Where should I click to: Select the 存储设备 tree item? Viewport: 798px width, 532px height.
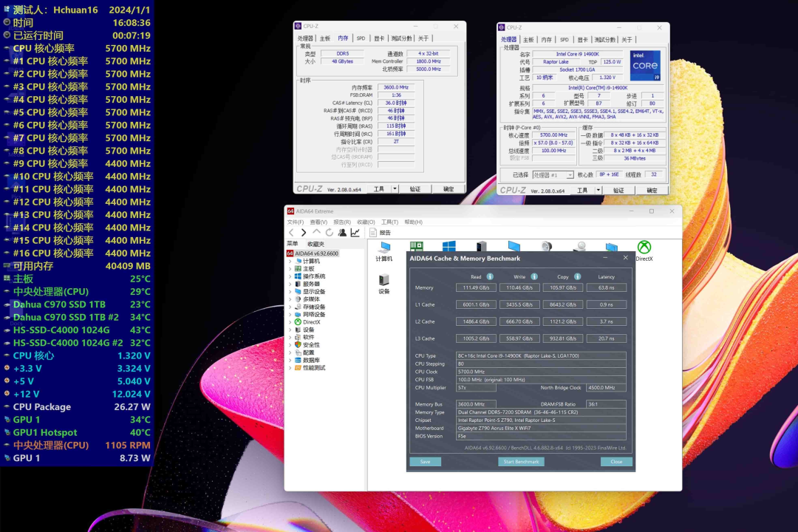click(x=314, y=307)
